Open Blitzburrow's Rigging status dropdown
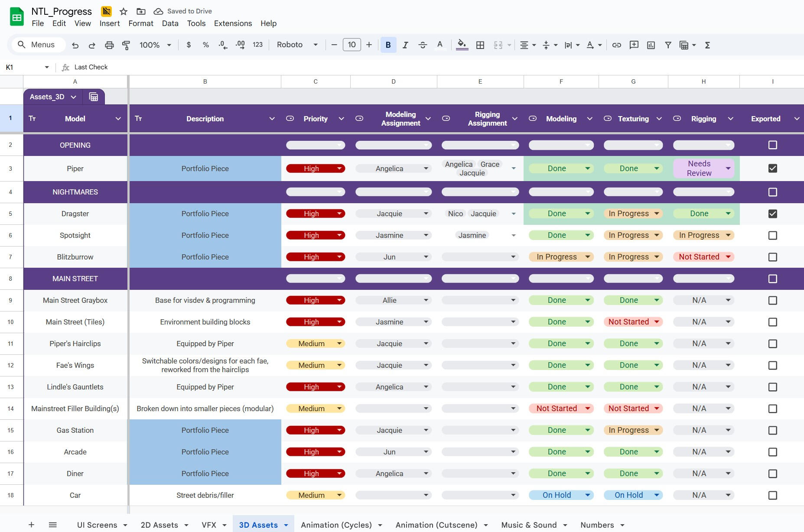804x532 pixels. [x=728, y=257]
